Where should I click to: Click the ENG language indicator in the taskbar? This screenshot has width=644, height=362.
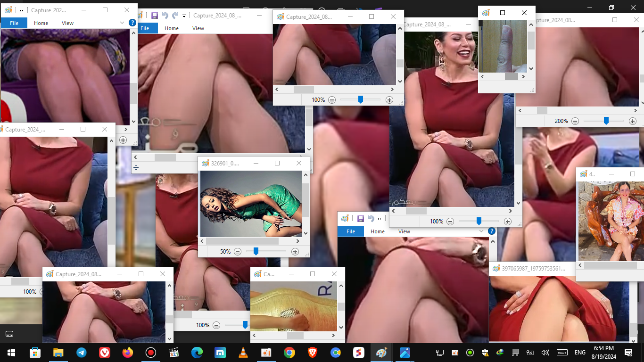coord(580,353)
